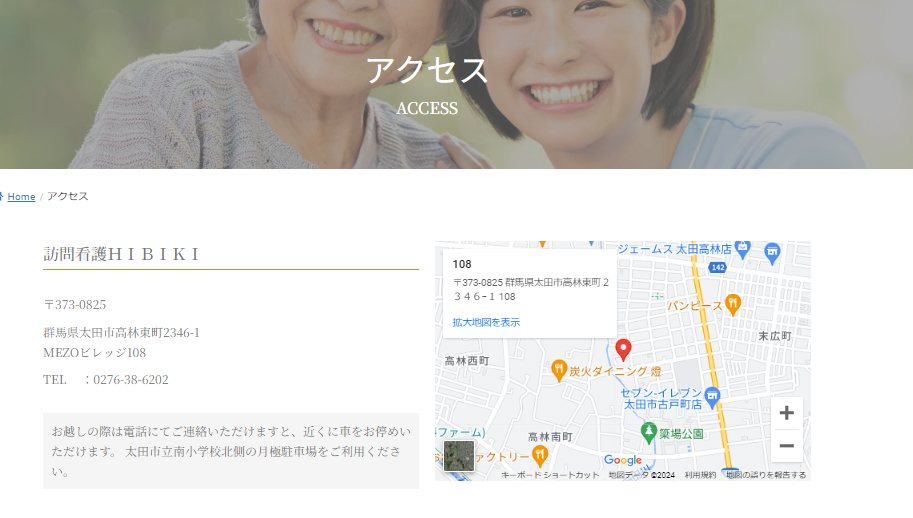
Task: Click the 訪問看護ＨＩＢＩＫＩ heading
Action: tap(122, 254)
